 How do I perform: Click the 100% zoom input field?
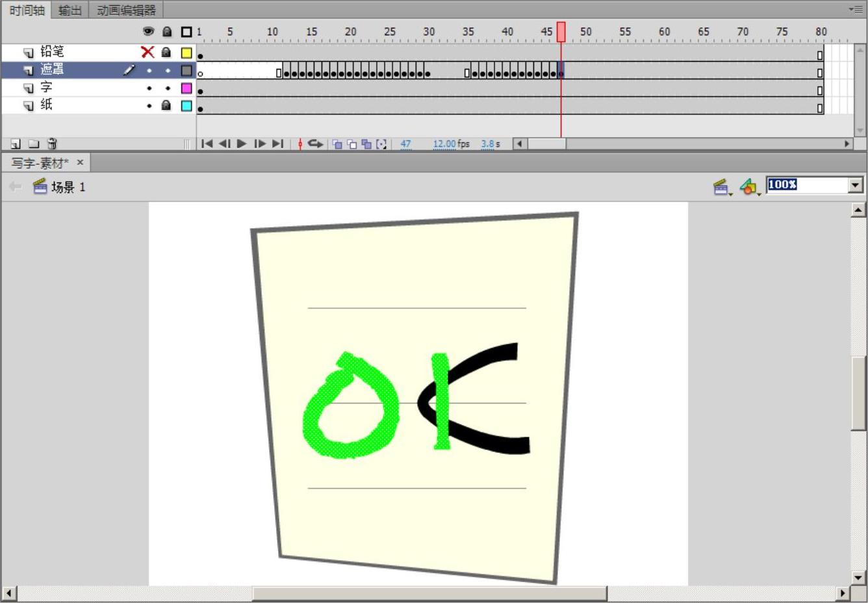[807, 185]
